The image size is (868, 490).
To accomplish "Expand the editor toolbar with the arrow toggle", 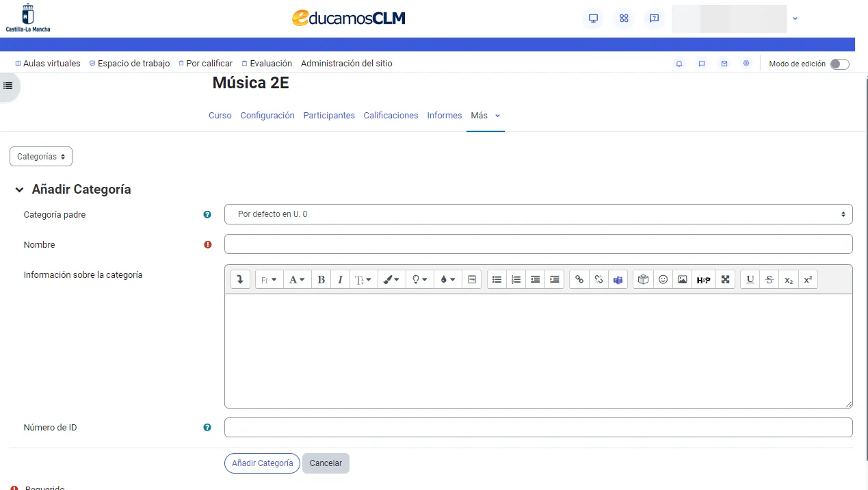I will (x=240, y=279).
